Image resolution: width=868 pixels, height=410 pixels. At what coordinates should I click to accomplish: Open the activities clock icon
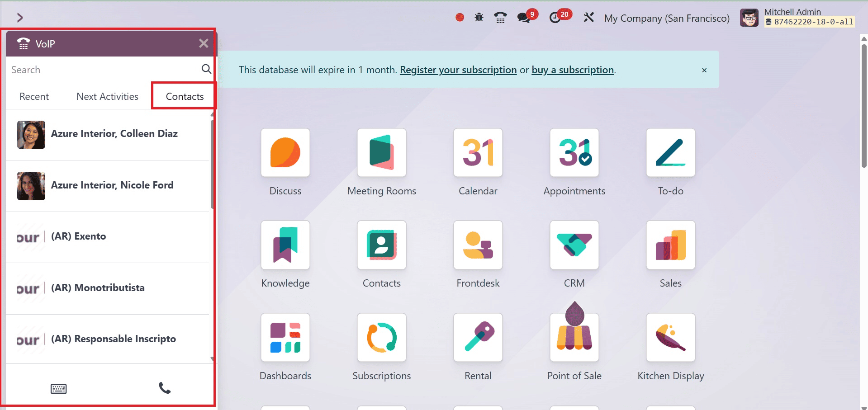(555, 18)
